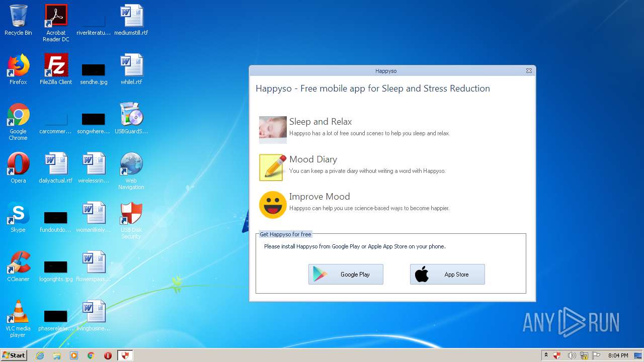Launch Opera from the taskbar

[108, 355]
